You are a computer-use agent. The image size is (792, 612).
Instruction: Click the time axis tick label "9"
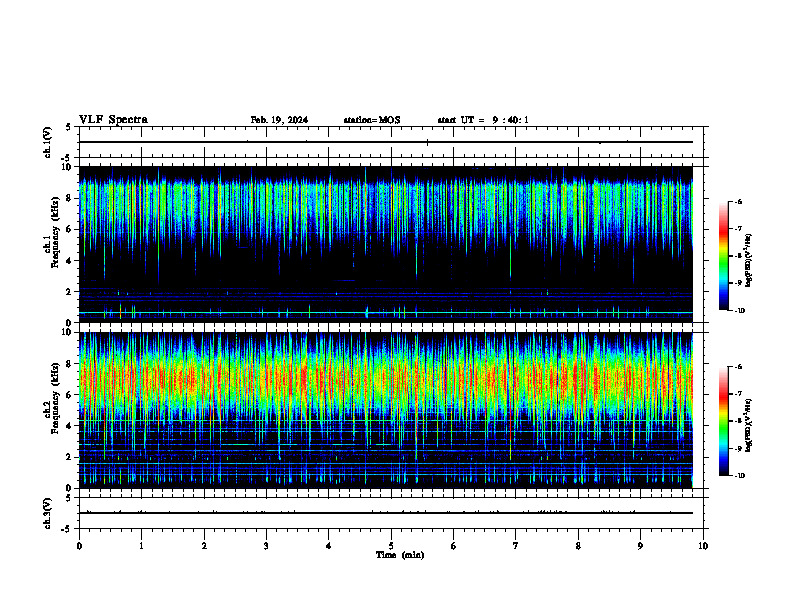(640, 546)
